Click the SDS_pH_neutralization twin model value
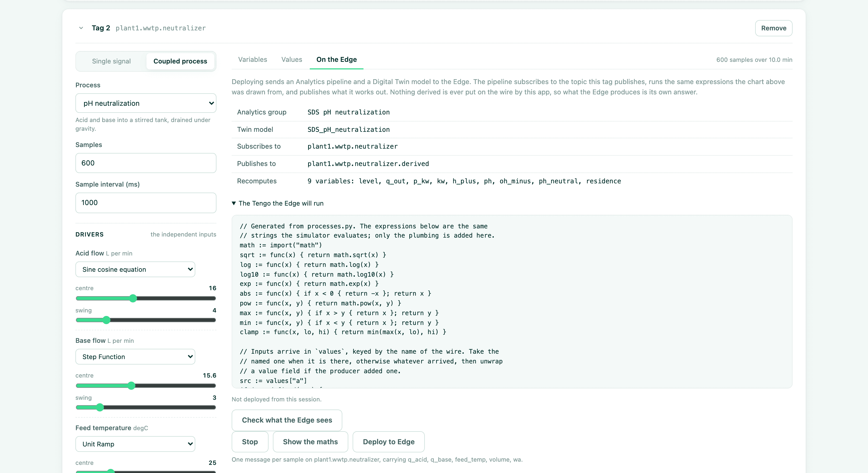868x473 pixels. 348,130
